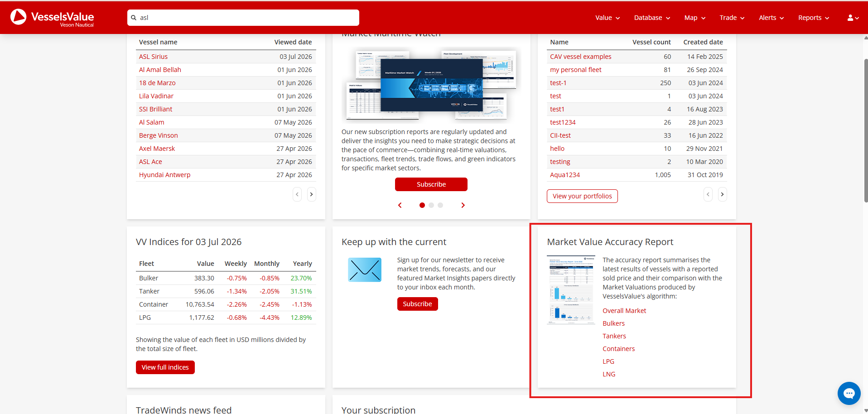
Task: Select the third carousel dot indicator
Action: click(440, 205)
